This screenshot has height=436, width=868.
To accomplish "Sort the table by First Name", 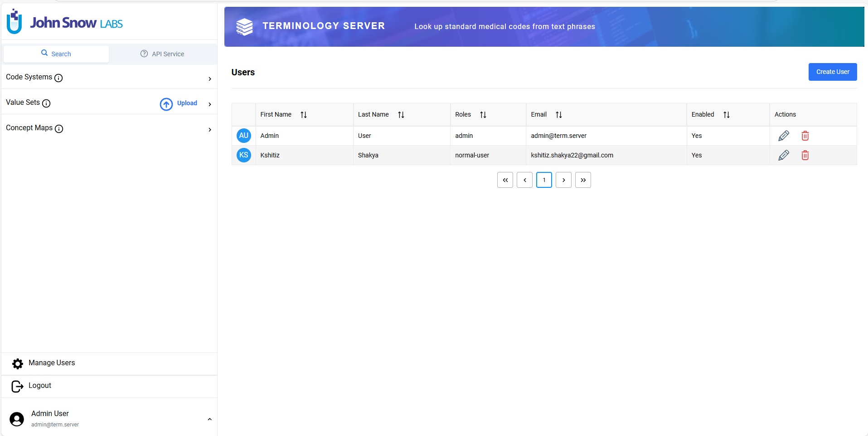I will [304, 115].
